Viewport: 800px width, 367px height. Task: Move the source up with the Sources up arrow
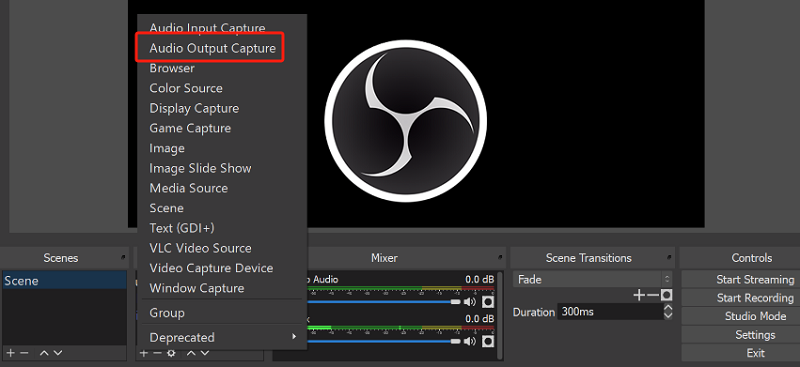tap(191, 353)
